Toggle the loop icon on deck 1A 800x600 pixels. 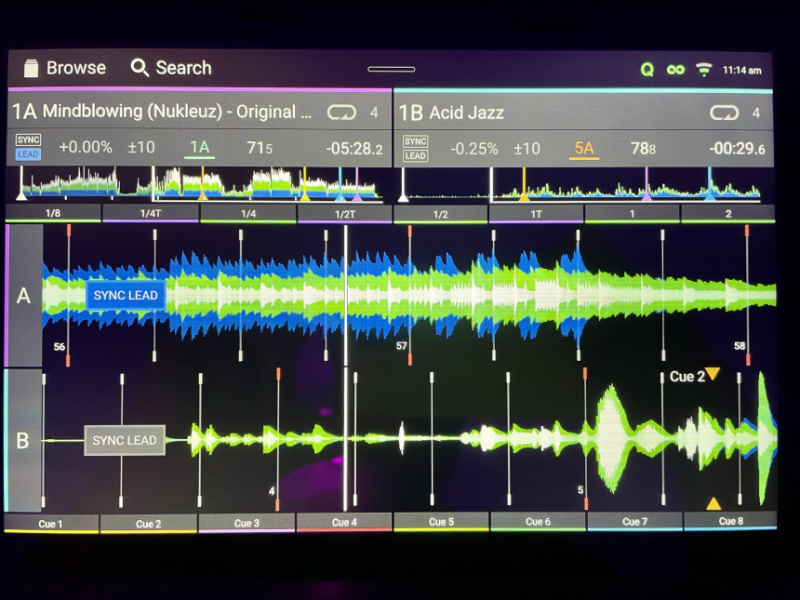(341, 112)
